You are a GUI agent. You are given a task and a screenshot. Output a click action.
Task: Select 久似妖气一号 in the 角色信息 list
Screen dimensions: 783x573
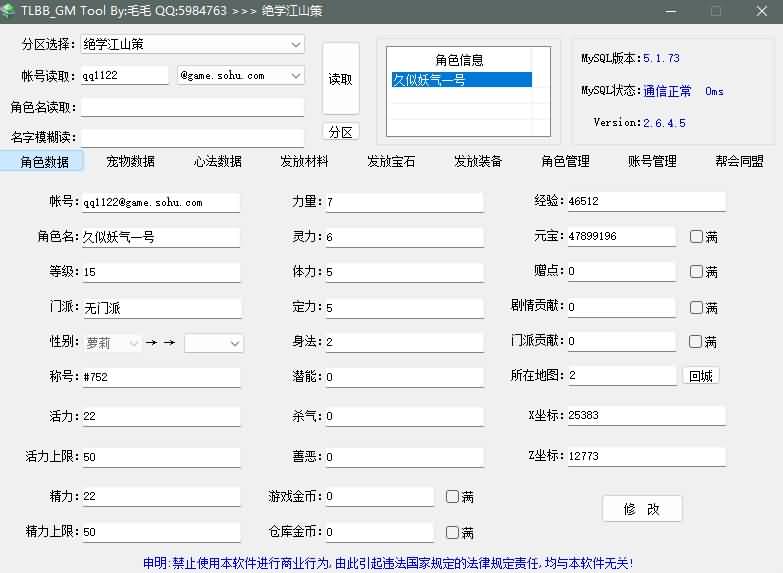coord(461,79)
